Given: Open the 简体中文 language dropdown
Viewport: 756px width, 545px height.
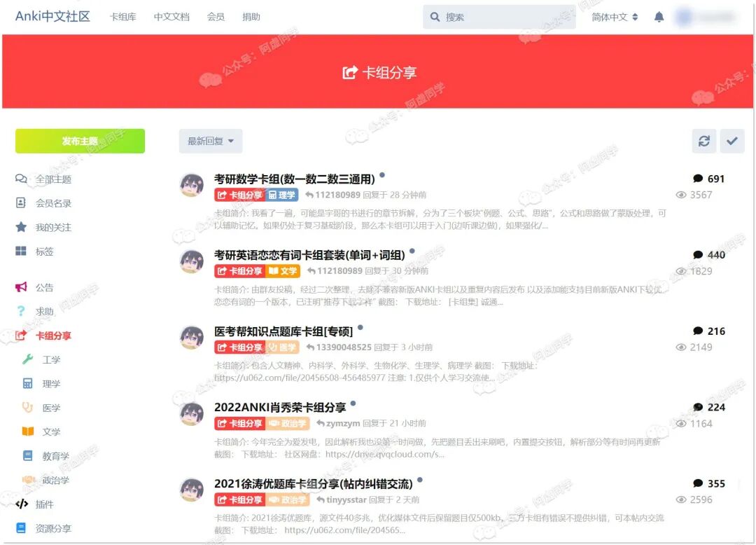Looking at the screenshot, I should coord(615,17).
